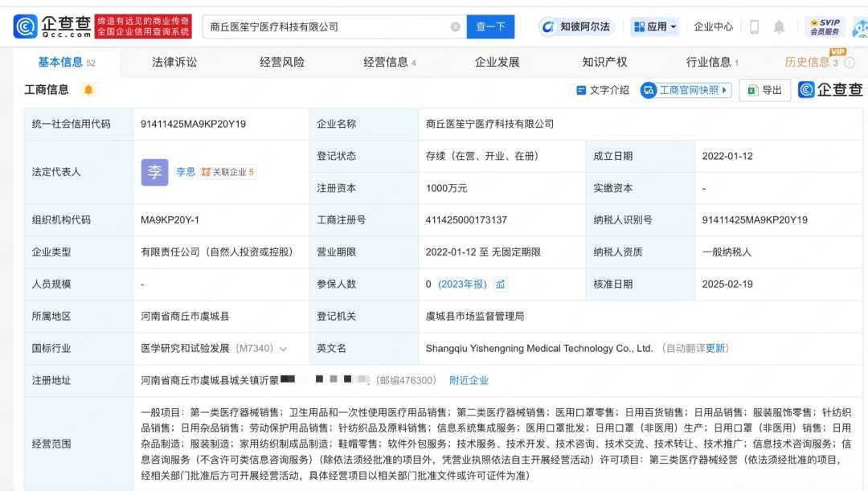Click the chart icon next to 2023年报
The width and height of the screenshot is (868, 491).
coord(501,284)
